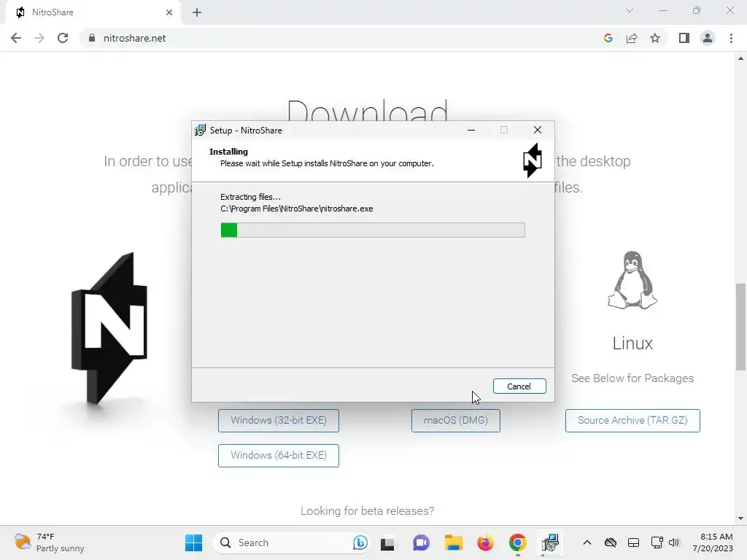The image size is (747, 560).
Task: Open the Chat app on taskbar
Action: click(x=421, y=542)
